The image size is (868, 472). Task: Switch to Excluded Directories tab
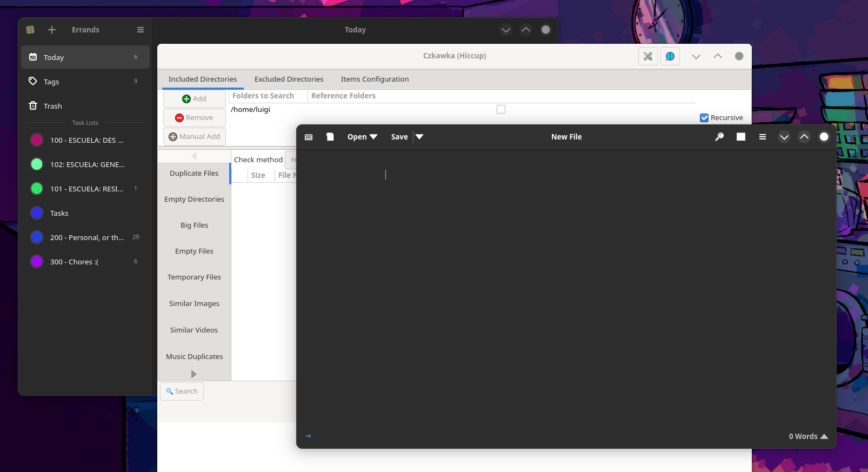289,79
